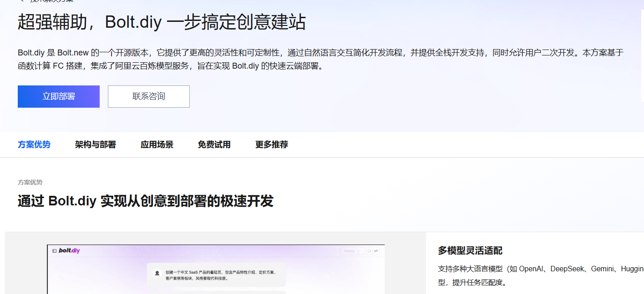
Task: Go to the 免费试用 tab
Action: (x=214, y=145)
